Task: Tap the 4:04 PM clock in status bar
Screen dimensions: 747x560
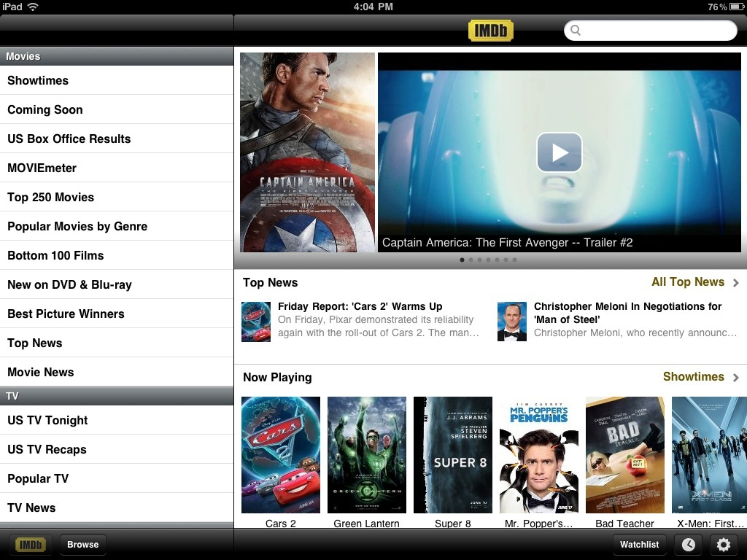Action: 373,7
